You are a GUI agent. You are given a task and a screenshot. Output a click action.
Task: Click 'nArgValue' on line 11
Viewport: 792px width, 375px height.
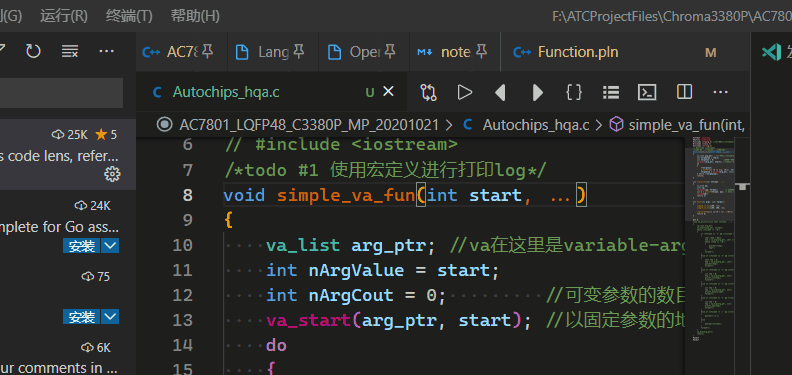356,270
